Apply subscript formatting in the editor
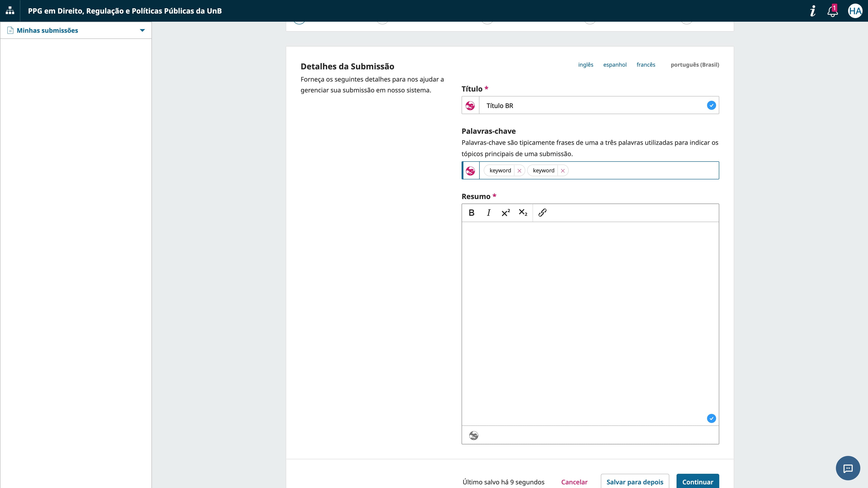This screenshot has width=868, height=488. [523, 213]
